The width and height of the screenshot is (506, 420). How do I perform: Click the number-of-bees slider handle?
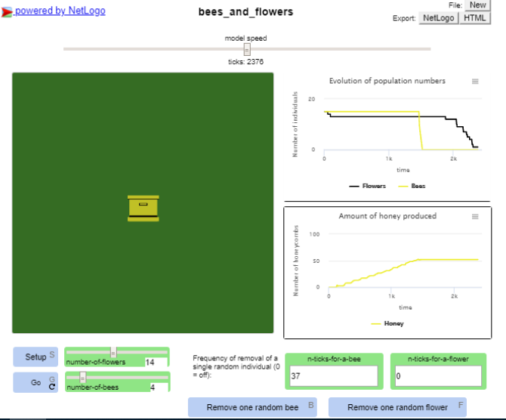point(82,378)
